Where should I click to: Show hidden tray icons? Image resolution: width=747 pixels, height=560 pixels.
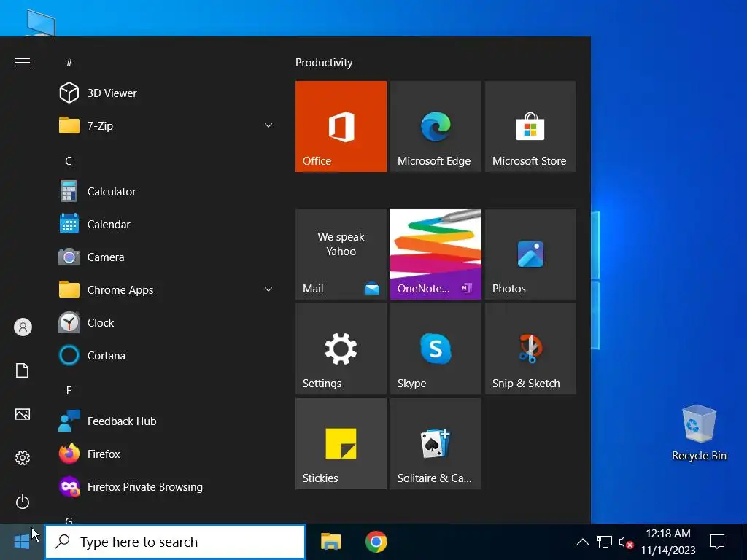582,542
